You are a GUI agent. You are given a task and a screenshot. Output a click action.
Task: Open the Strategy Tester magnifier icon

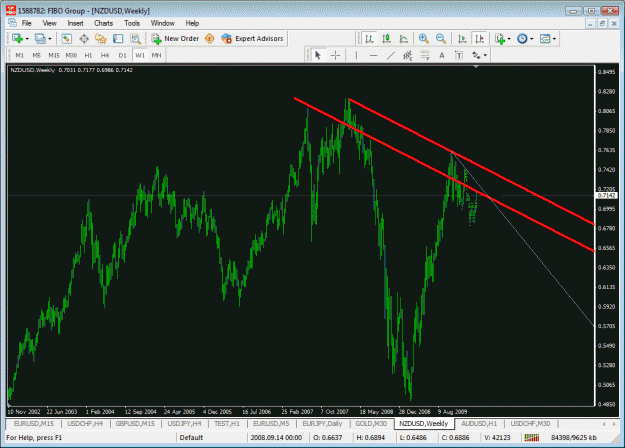(136, 39)
